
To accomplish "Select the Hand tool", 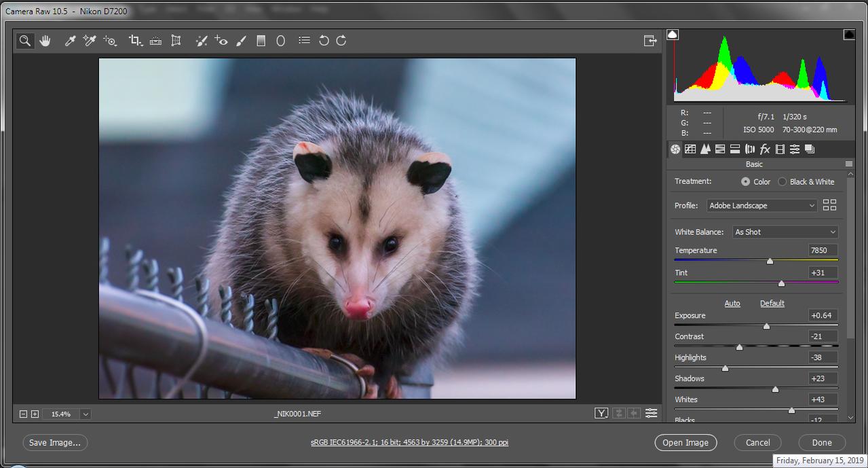I will 45,41.
